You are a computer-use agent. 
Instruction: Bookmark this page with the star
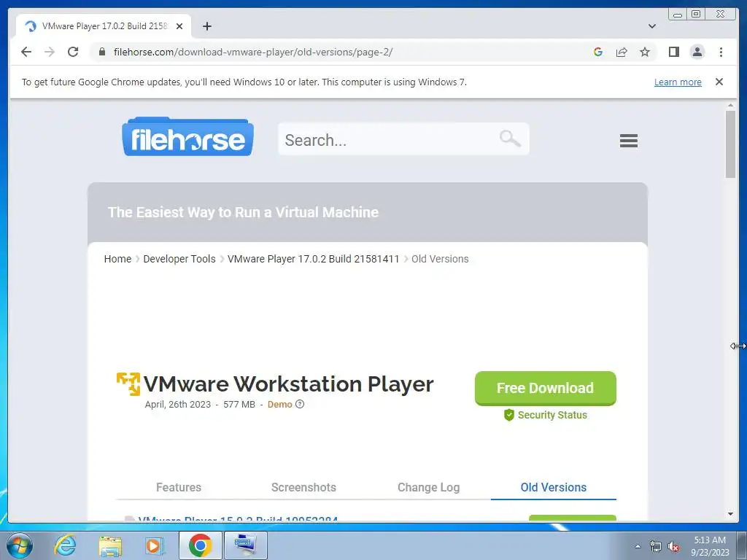(x=645, y=52)
